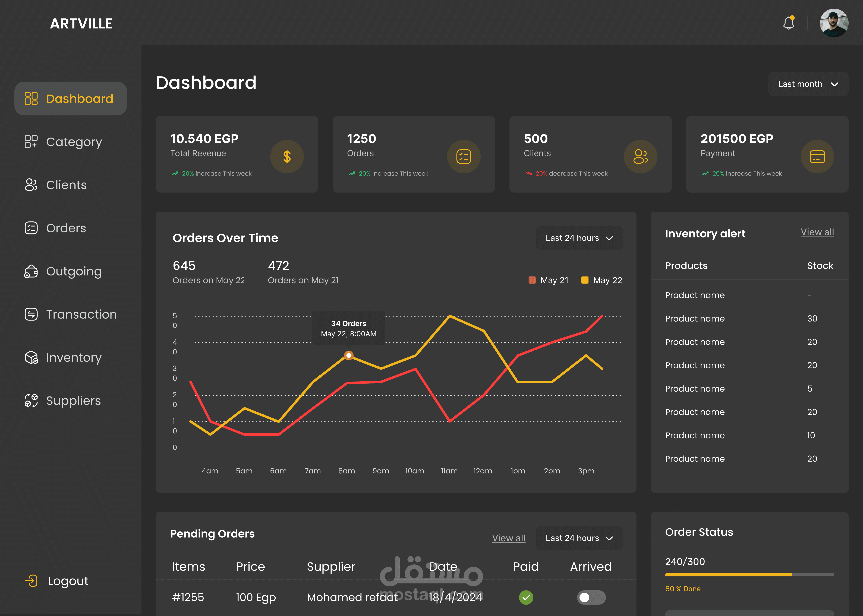This screenshot has height=616, width=863.
Task: Click the Clients card people icon
Action: click(x=641, y=157)
